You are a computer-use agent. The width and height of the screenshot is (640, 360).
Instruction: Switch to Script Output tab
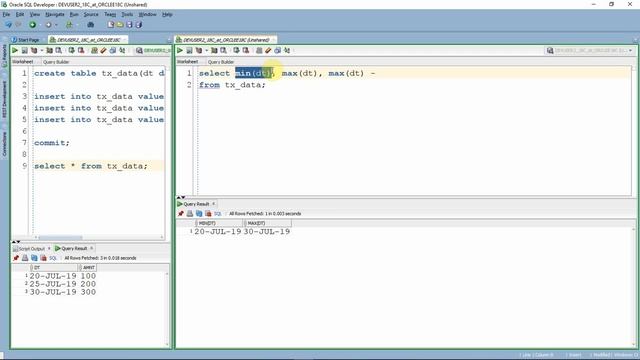pyautogui.click(x=29, y=248)
